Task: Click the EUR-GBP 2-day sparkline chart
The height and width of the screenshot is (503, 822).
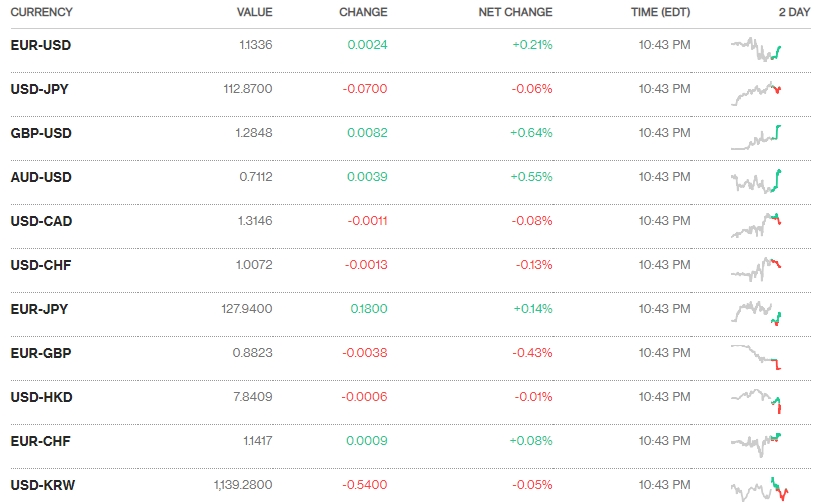Action: 757,355
